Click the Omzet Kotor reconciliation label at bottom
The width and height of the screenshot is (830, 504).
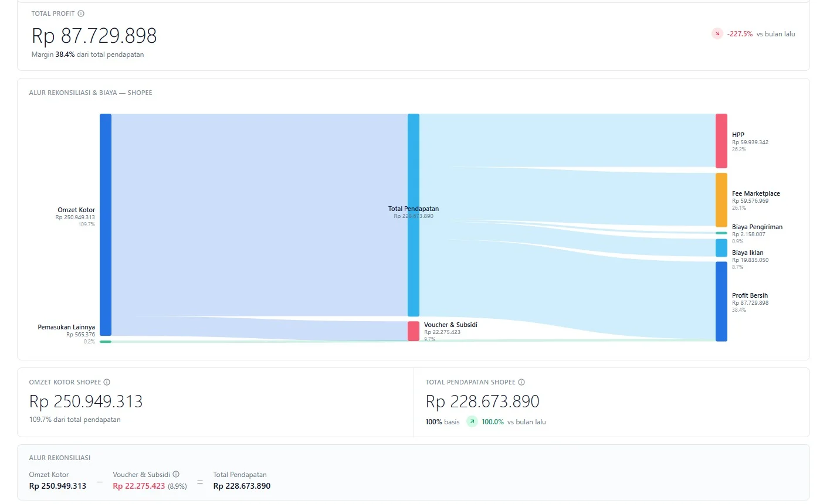click(49, 475)
